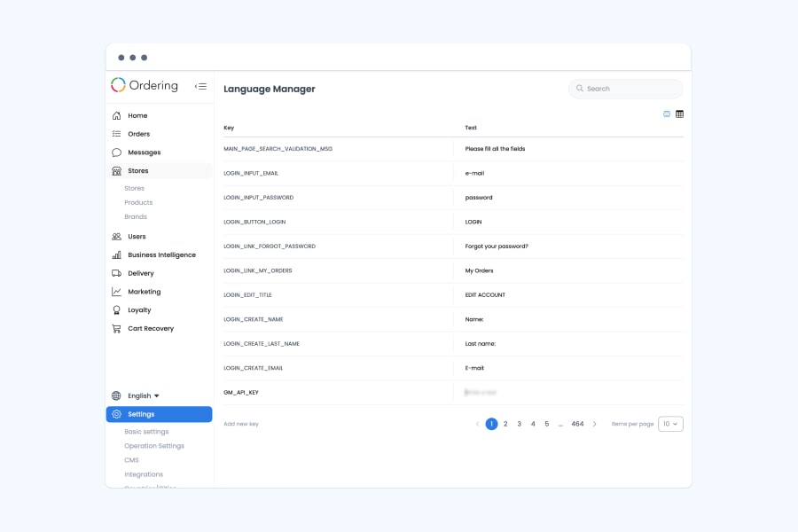The width and height of the screenshot is (798, 532).
Task: Click the Stores shop icon
Action: coord(116,170)
